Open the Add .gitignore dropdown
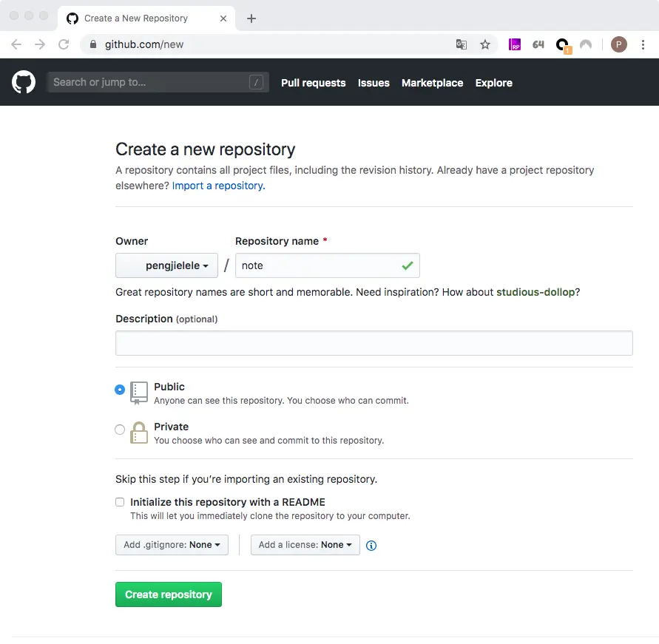Image resolution: width=659 pixels, height=644 pixels. point(172,545)
